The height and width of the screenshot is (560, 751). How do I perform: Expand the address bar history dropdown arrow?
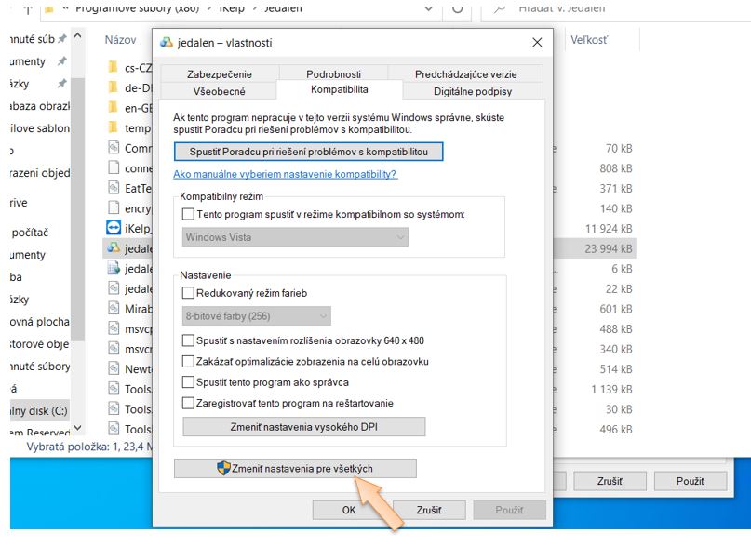pos(430,8)
